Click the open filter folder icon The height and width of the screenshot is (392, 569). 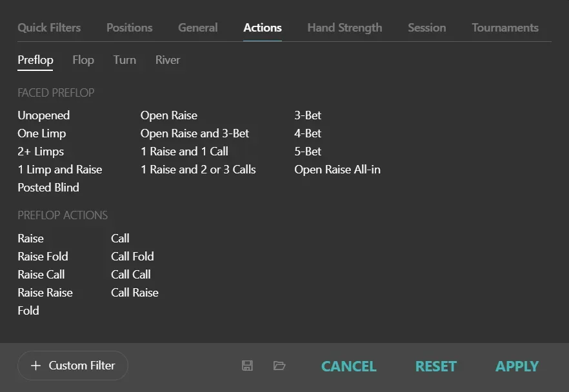(x=279, y=366)
